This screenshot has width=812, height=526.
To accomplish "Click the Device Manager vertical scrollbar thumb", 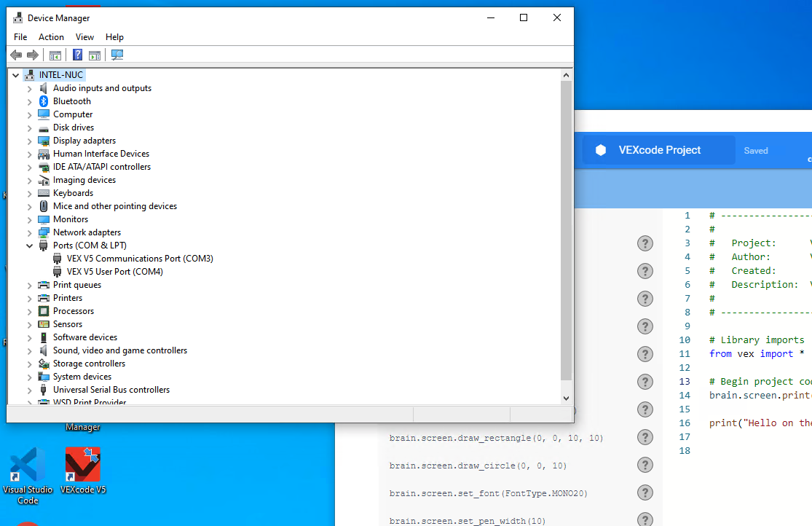I will point(566,231).
